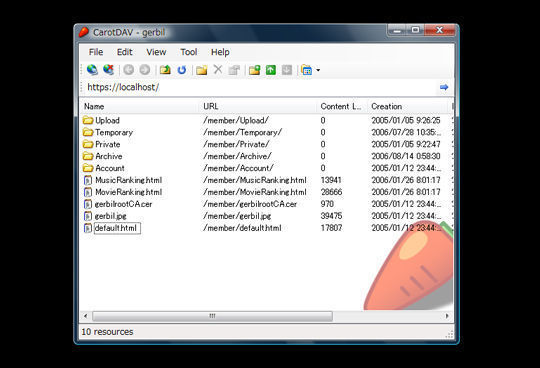540x368 pixels.
Task: Click the Connect globe icon in toolbar
Action: 92,70
